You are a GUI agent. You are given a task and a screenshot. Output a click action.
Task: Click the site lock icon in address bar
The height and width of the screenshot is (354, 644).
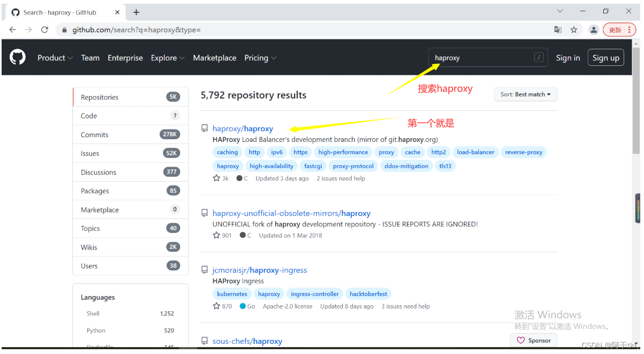point(65,30)
